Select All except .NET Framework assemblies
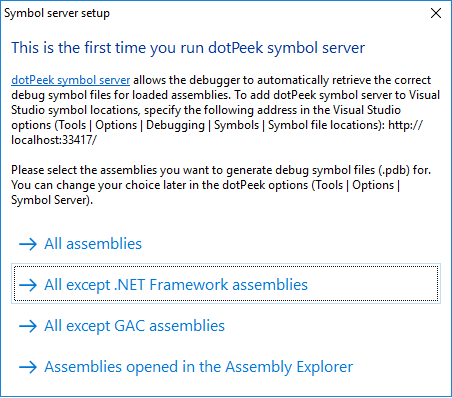The height and width of the screenshot is (398, 452). (x=226, y=284)
